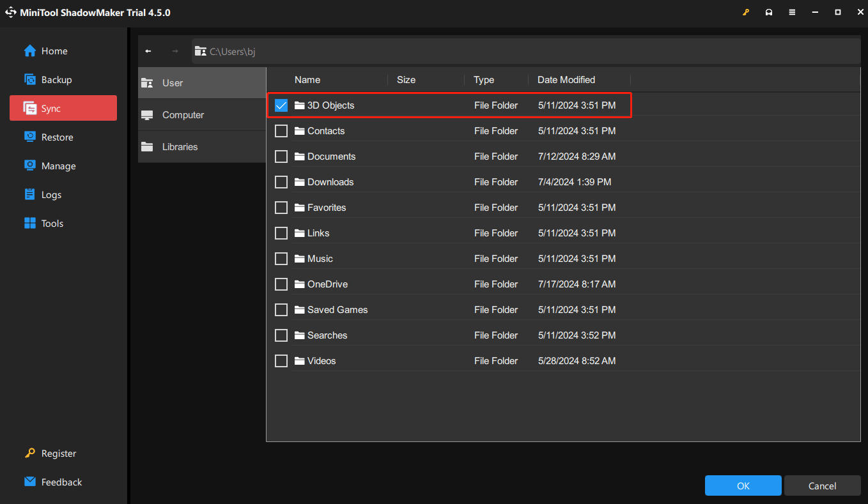Open the Backup section in the sidebar
Viewport: 868px width, 504px height.
click(x=55, y=79)
